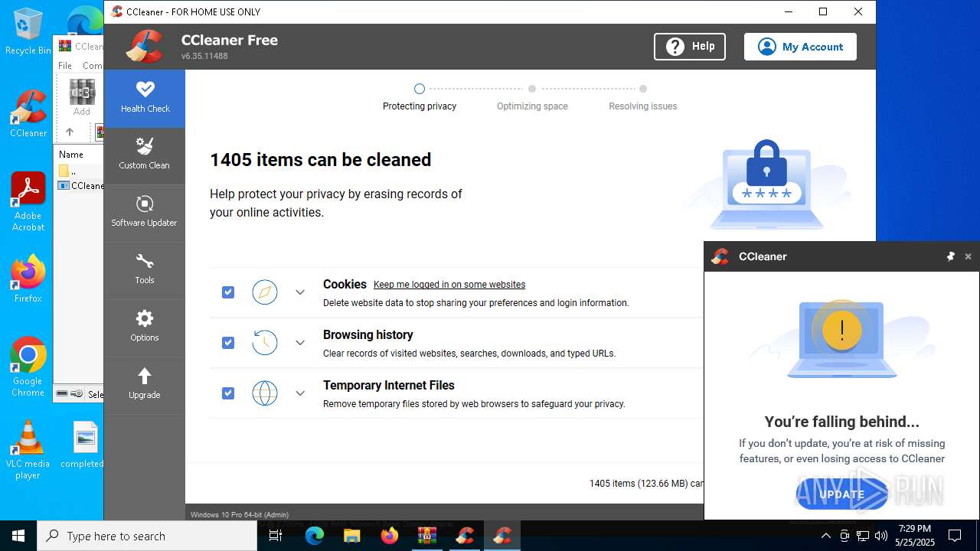This screenshot has width=980, height=551.
Task: Click the Cookies compass icon
Action: tap(265, 292)
